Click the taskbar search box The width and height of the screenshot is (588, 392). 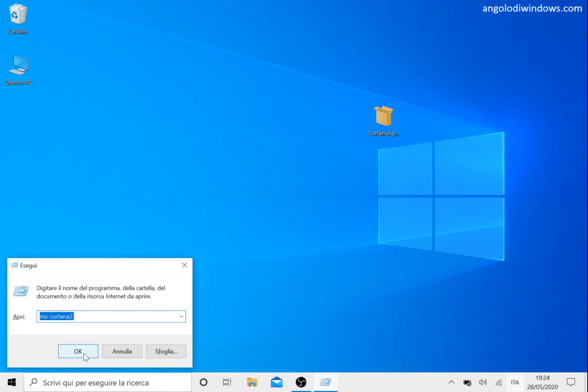[x=107, y=382]
